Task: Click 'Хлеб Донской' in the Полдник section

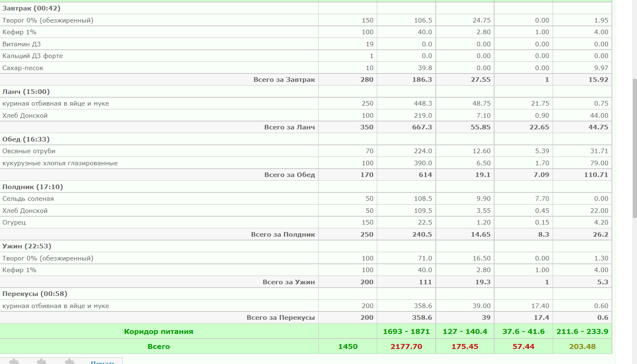Action: tap(25, 210)
